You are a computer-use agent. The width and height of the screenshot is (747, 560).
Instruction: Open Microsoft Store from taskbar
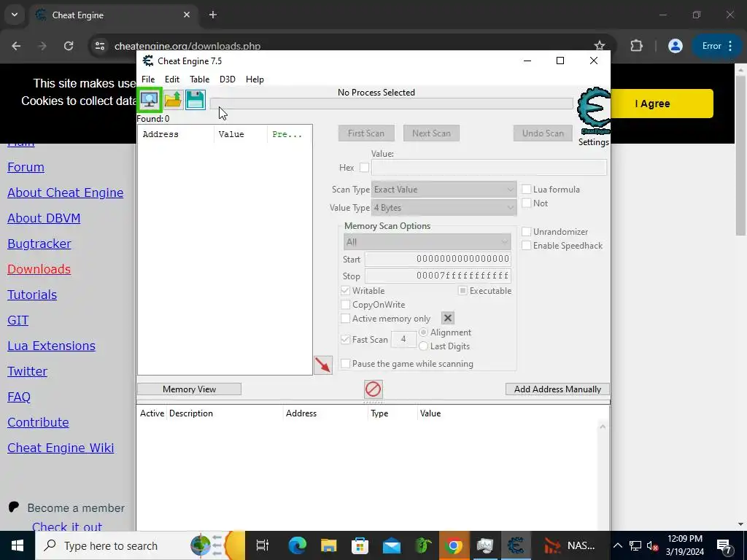point(360,545)
